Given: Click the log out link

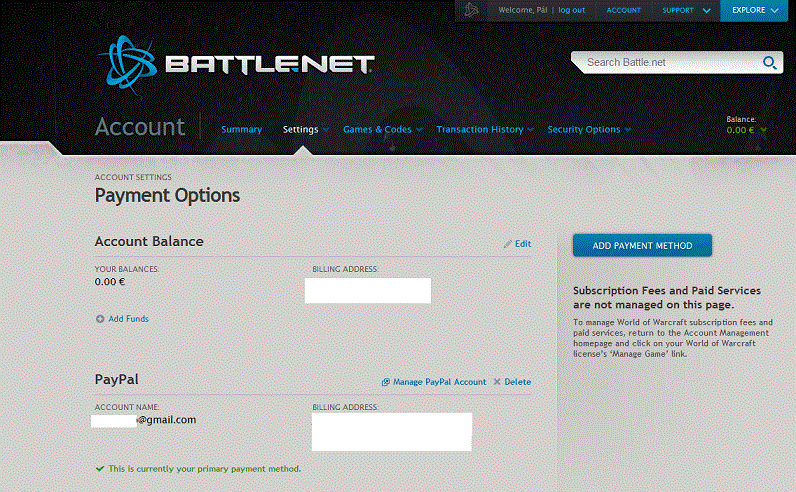Looking at the screenshot, I should pos(572,10).
